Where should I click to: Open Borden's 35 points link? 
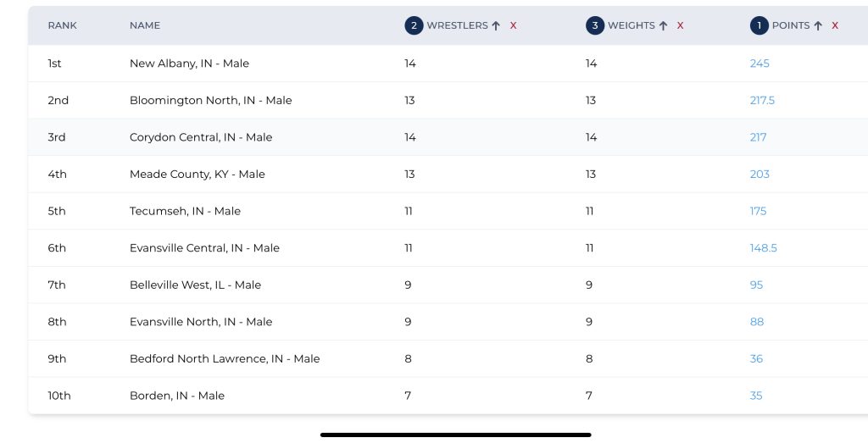[756, 396]
